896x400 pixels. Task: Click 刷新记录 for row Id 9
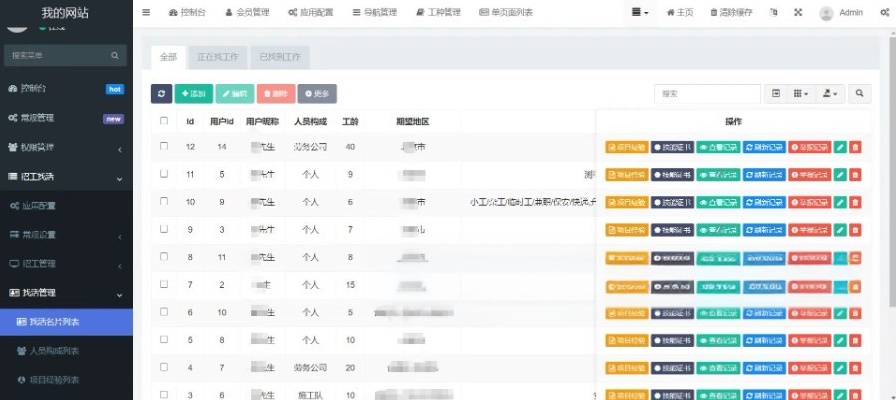pos(764,230)
